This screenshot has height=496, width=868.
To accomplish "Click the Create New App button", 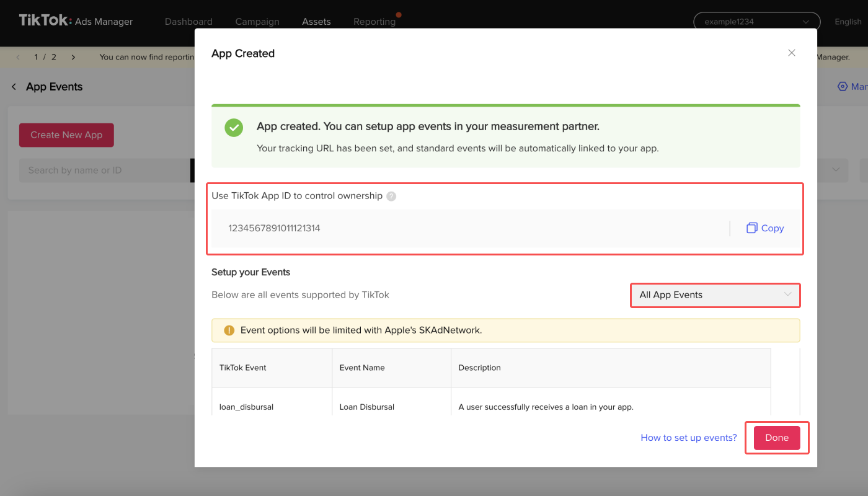I will (x=66, y=135).
